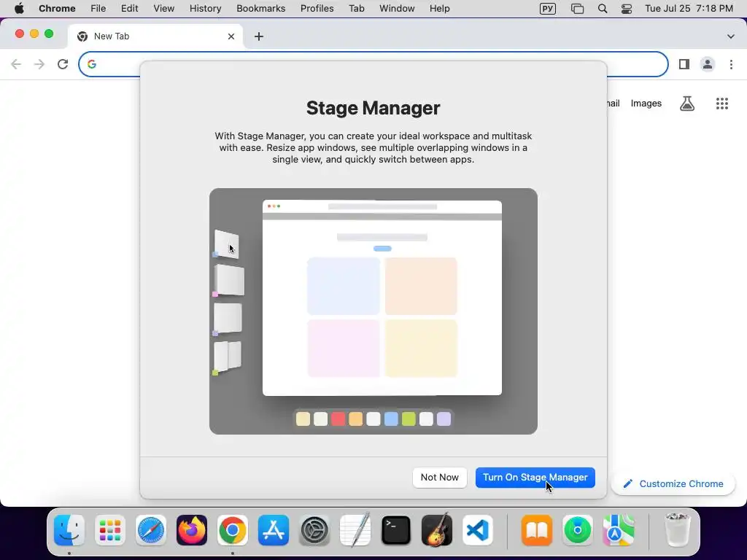The width and height of the screenshot is (747, 560).
Task: Open Chrome three-dot menu
Action: [x=731, y=64]
